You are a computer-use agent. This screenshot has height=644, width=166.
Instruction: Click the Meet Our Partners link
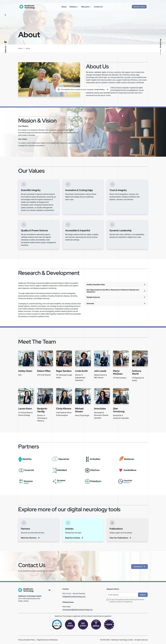pos(30,538)
